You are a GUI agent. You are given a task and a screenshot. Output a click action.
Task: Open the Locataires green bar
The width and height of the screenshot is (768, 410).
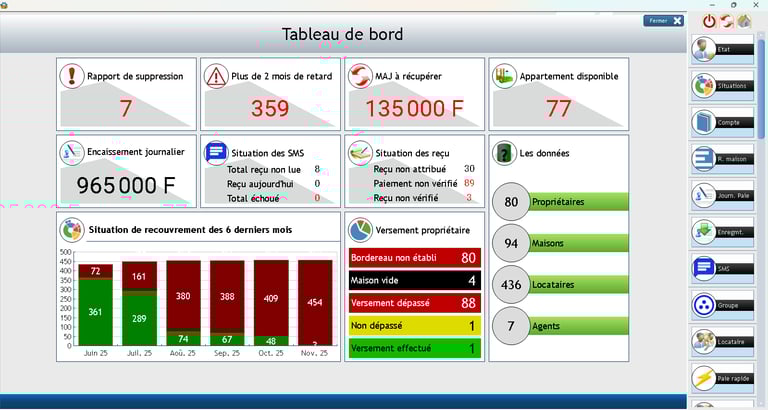578,285
